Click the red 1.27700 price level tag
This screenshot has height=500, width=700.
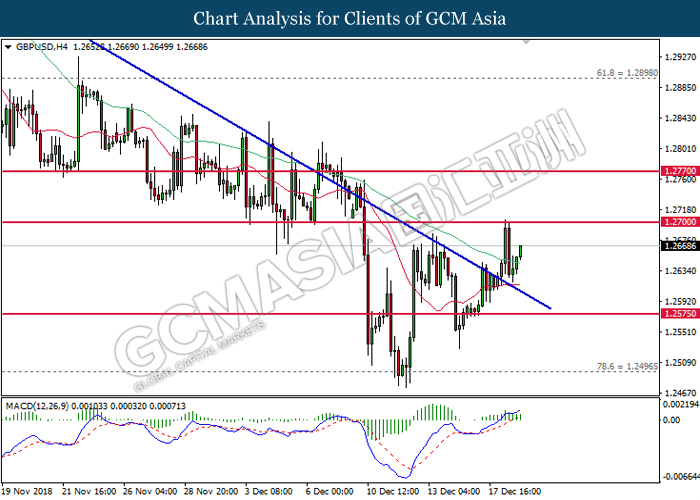(680, 171)
